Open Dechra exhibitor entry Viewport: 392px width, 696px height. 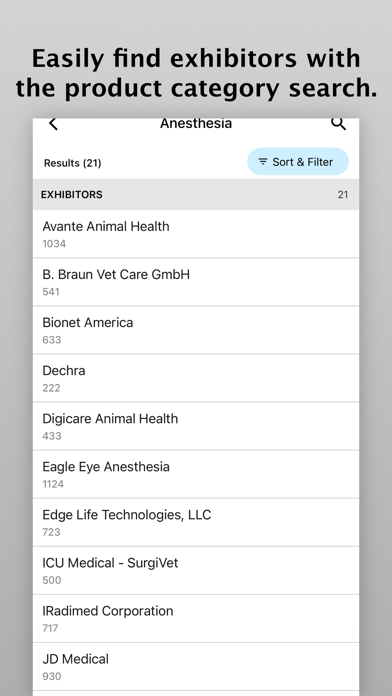[x=196, y=379]
